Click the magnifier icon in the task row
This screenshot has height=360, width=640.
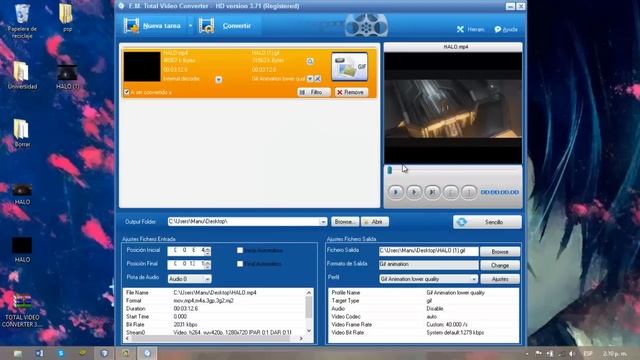coord(310,61)
